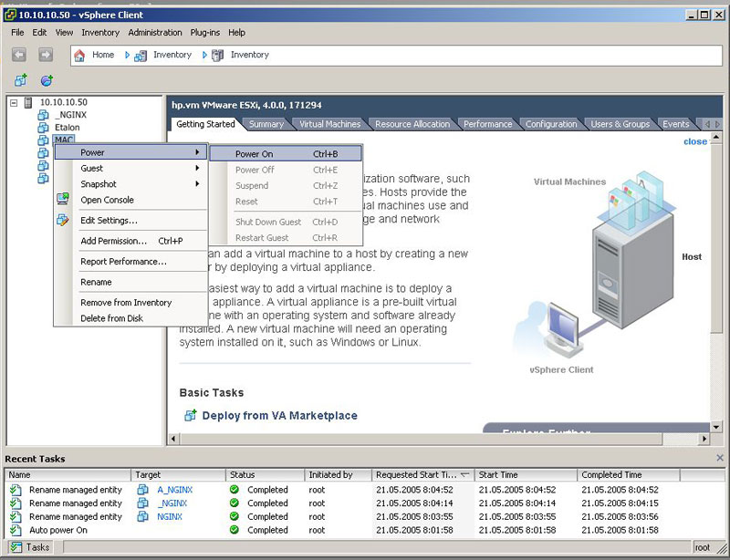
Task: Open the Inventory menu
Action: click(x=100, y=33)
